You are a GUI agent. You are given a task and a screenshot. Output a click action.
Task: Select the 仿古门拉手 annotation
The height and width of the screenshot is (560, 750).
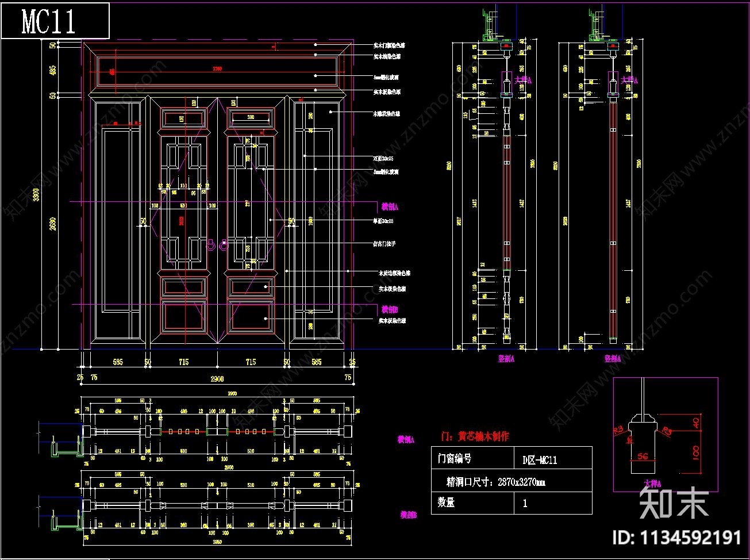[384, 244]
